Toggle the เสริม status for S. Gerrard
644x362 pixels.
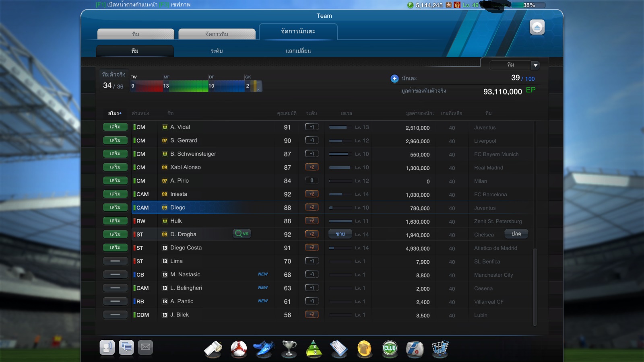pos(115,140)
